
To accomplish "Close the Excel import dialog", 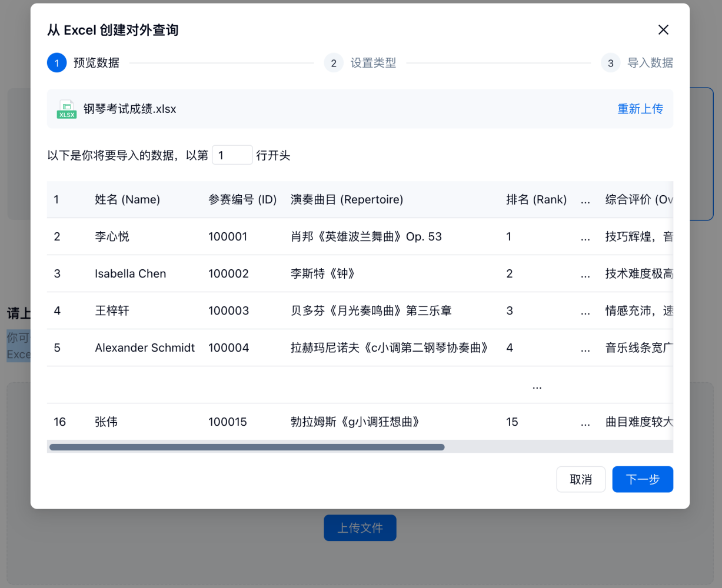I will tap(663, 30).
